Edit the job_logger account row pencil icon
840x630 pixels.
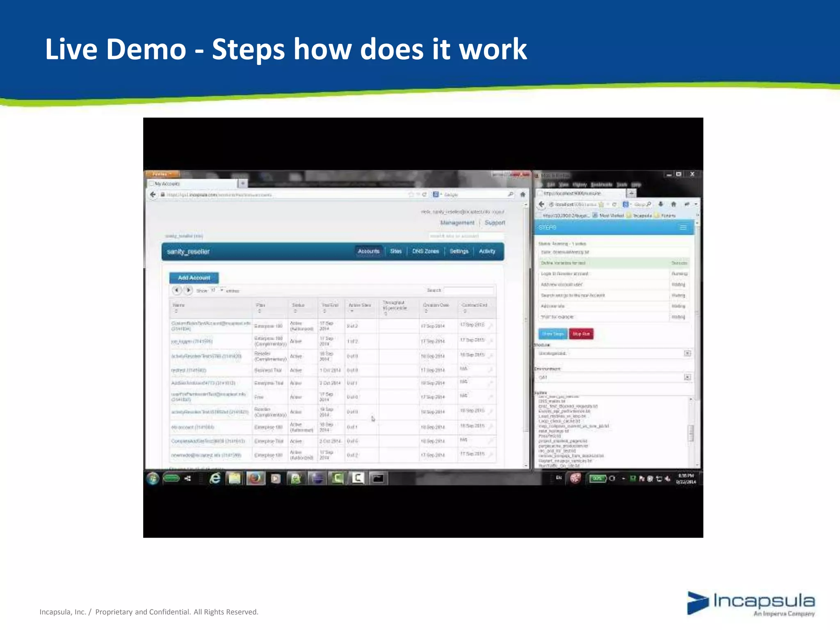click(490, 341)
